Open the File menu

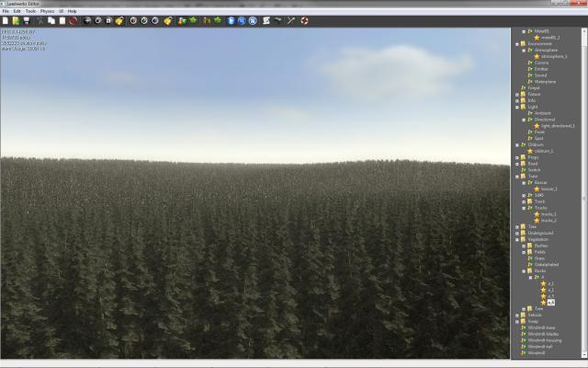[6, 11]
